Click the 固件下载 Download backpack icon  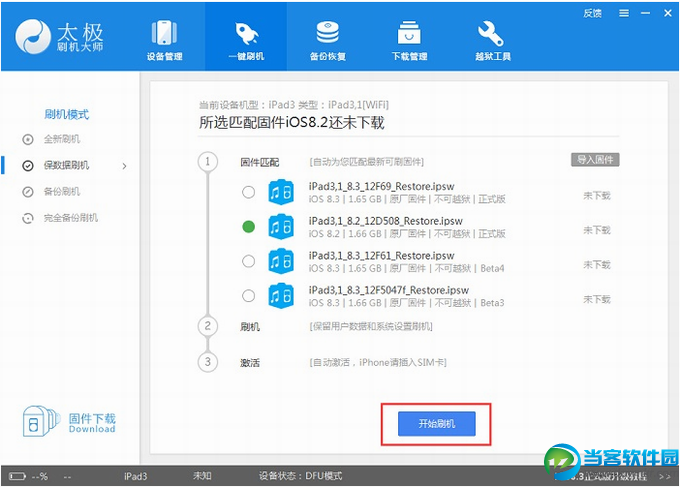40,422
